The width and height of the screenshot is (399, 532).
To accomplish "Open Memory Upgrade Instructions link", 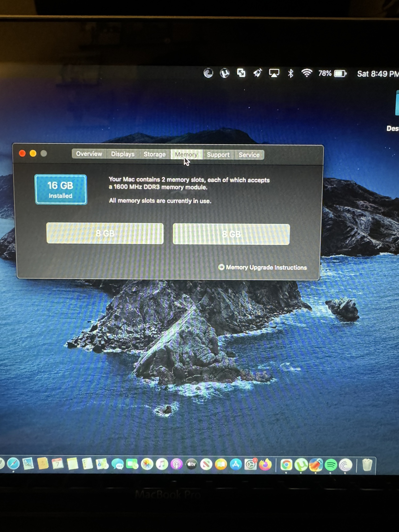I will (x=266, y=267).
